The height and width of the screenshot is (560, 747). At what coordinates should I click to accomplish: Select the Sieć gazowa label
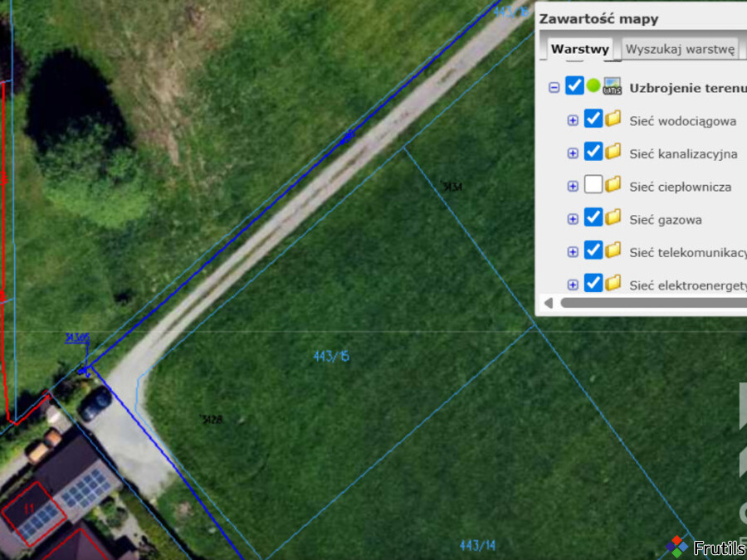[x=666, y=220]
